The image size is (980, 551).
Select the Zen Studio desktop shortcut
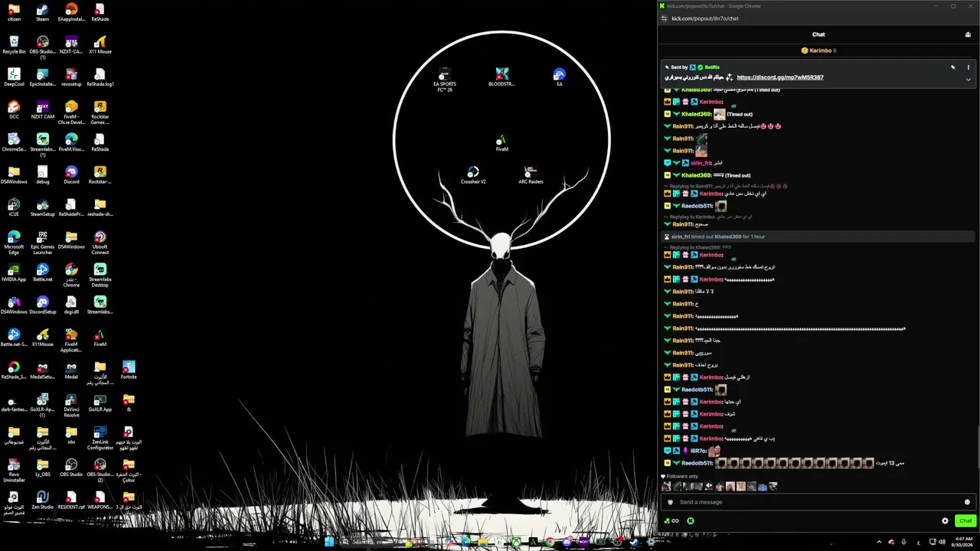pyautogui.click(x=43, y=500)
